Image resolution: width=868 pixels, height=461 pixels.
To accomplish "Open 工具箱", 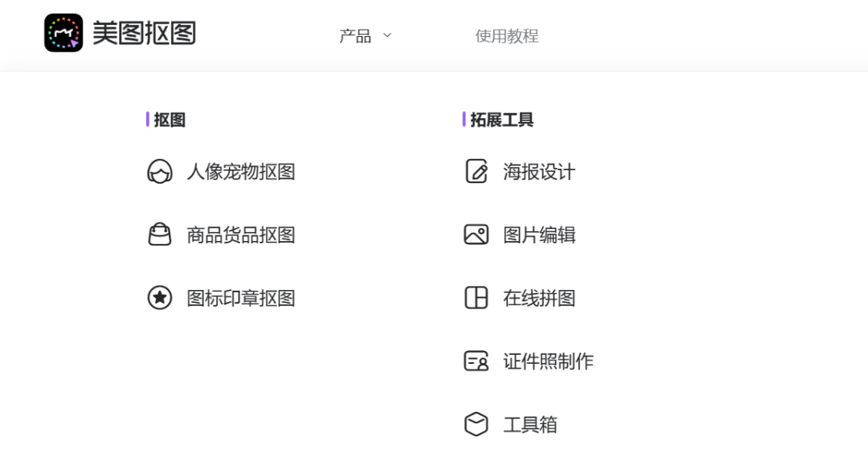I will (x=530, y=425).
